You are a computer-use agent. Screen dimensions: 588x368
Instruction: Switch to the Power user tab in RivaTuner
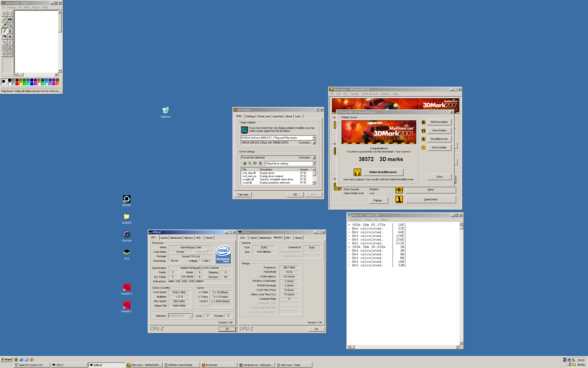click(264, 116)
